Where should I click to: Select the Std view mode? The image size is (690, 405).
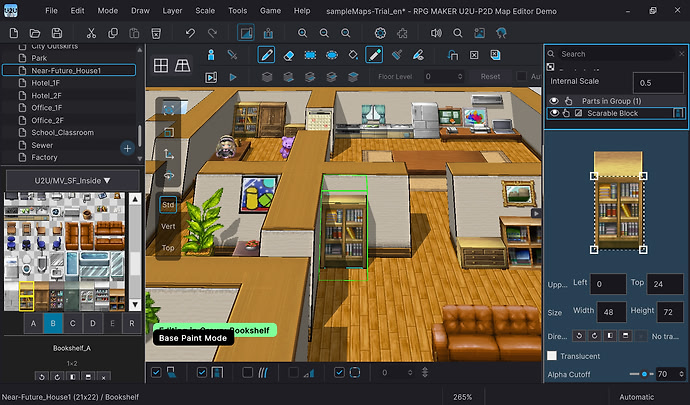pos(168,205)
